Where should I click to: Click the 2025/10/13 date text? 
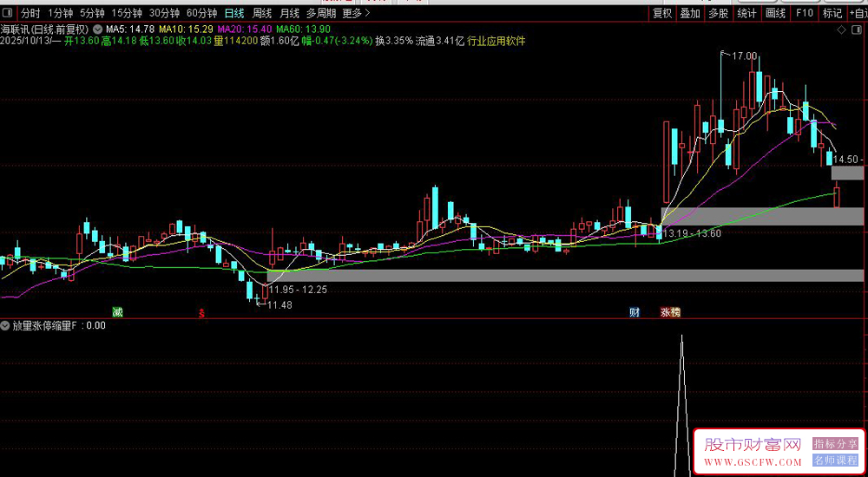(27, 41)
